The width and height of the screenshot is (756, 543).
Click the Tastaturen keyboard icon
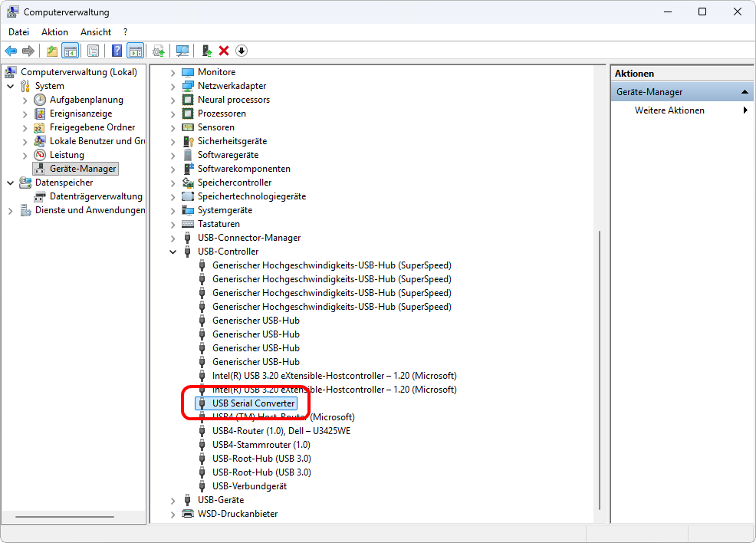188,224
